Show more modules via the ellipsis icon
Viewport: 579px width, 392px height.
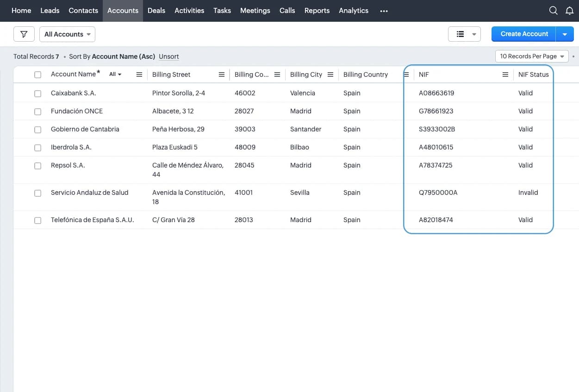[x=384, y=11]
